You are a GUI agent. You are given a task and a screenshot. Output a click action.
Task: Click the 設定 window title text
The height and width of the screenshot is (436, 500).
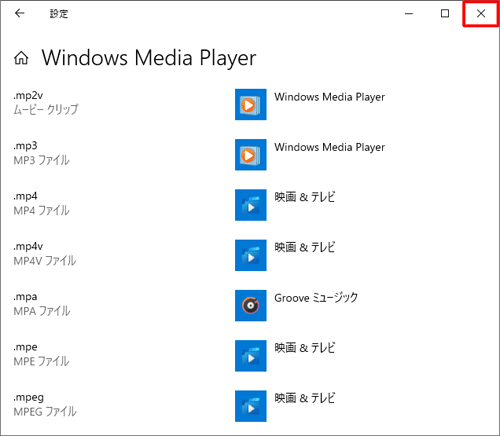click(59, 14)
